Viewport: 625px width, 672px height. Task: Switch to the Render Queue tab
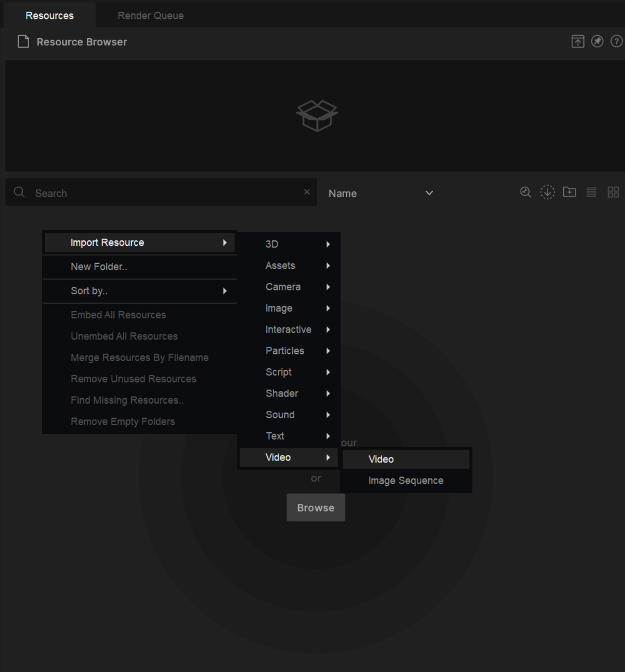click(150, 15)
